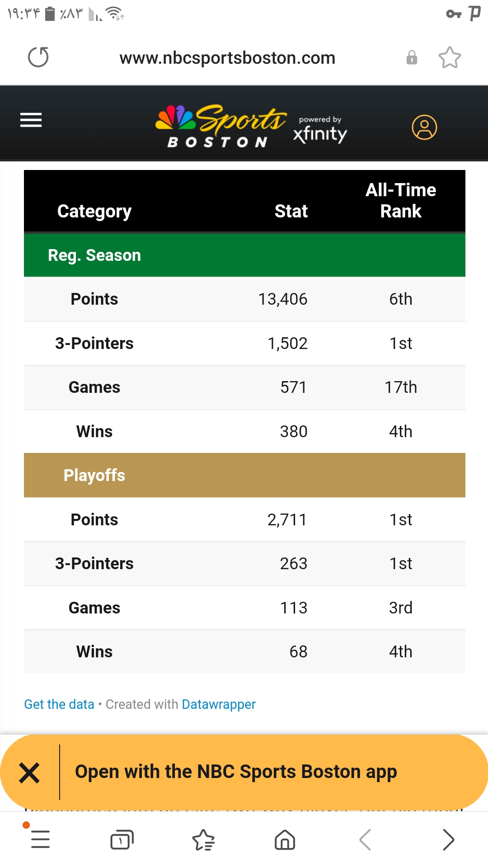Open the browser bookmarks list
This screenshot has width=488, height=868.
[203, 840]
